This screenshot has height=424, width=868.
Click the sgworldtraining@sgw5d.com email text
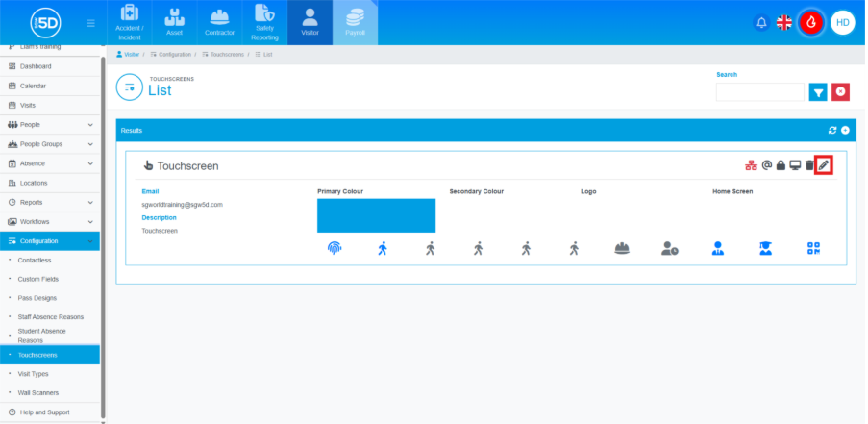(182, 204)
